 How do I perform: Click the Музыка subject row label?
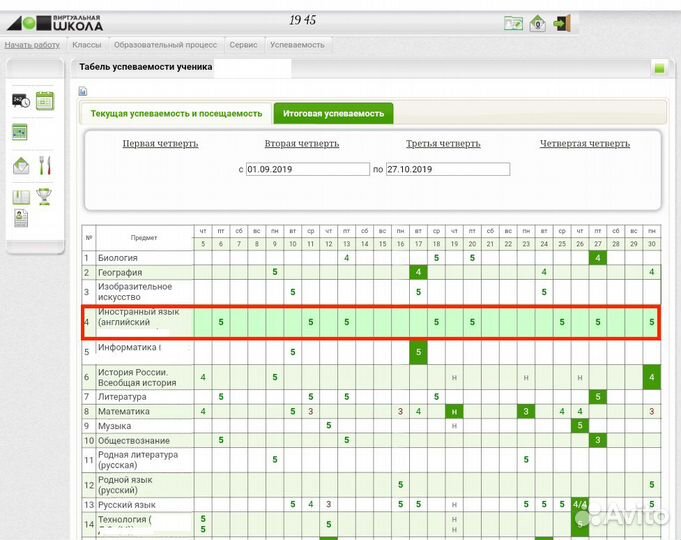[x=114, y=426]
